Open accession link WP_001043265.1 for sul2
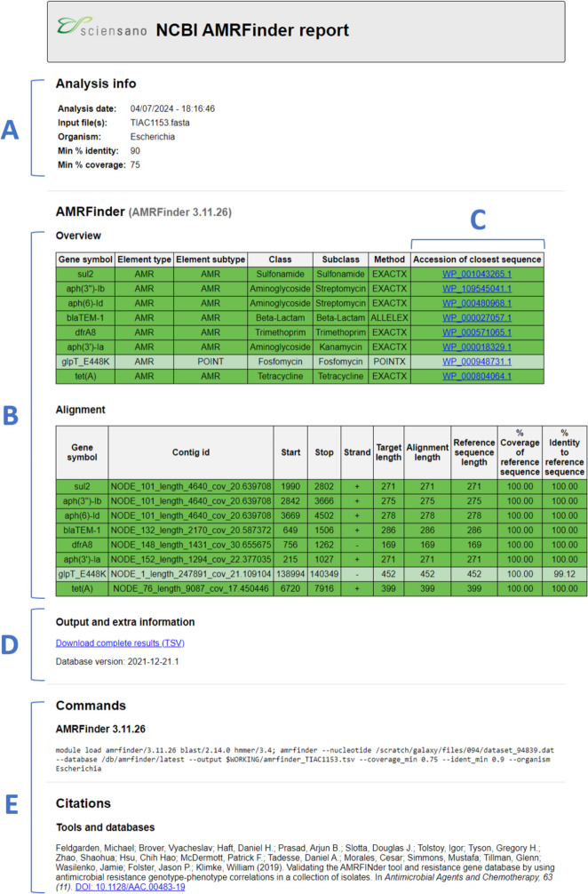 477,275
